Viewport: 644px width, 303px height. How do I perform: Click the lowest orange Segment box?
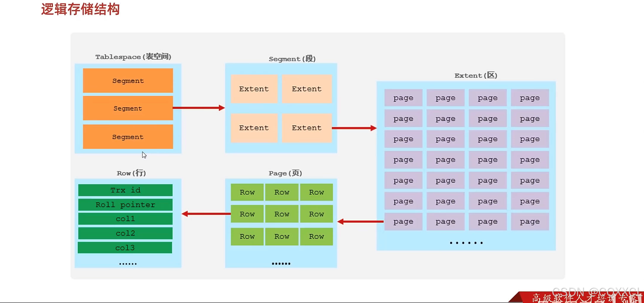128,137
